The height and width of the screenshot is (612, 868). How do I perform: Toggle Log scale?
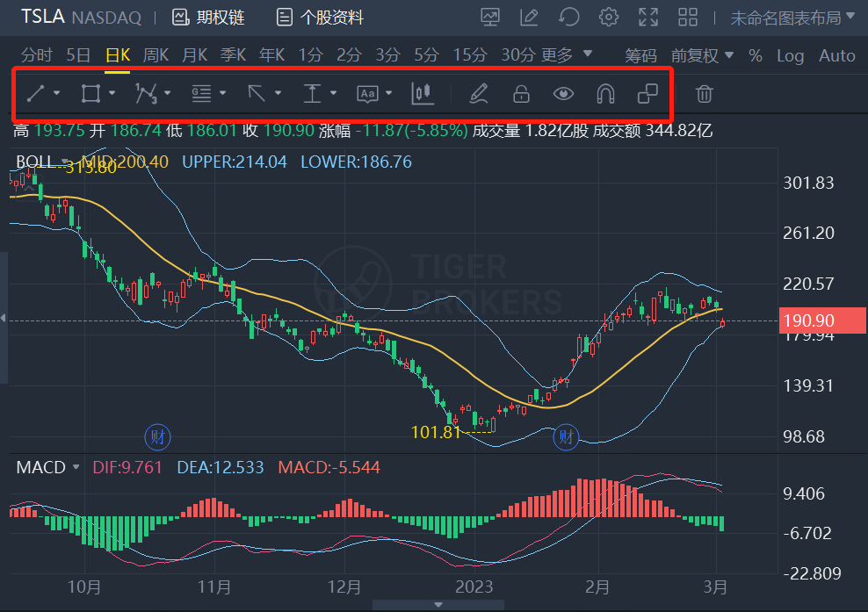[x=790, y=56]
